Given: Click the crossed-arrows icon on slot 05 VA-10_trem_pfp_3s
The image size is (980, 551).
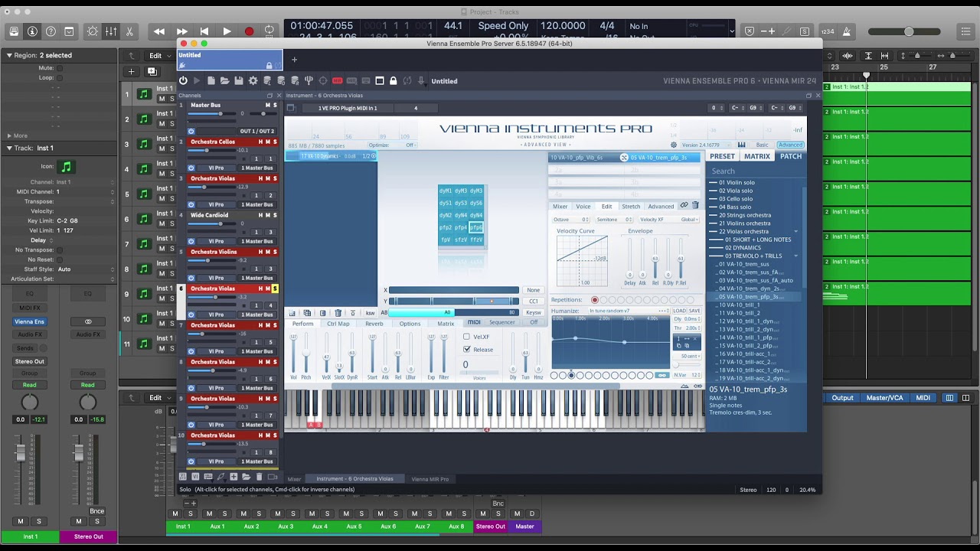Looking at the screenshot, I should pos(624,157).
